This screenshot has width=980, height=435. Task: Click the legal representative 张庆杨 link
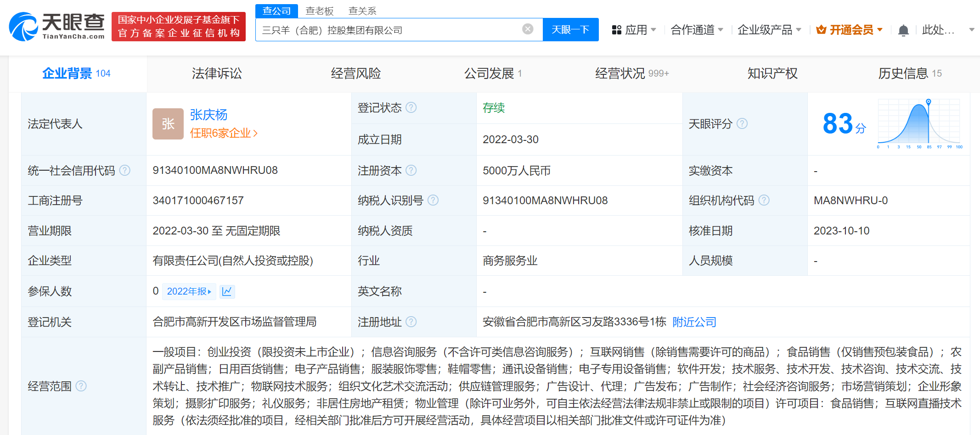point(210,115)
